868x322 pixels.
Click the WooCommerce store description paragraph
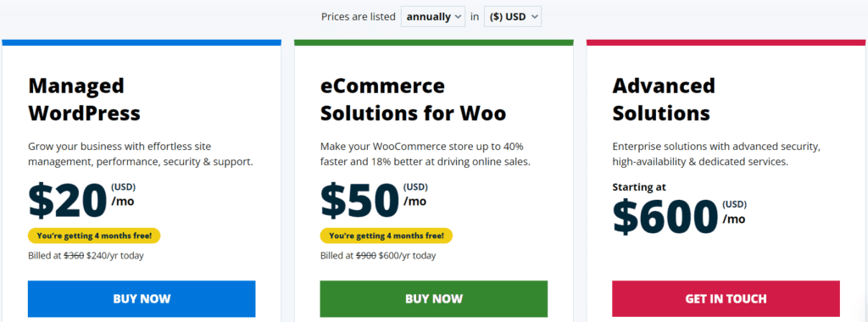pos(426,154)
